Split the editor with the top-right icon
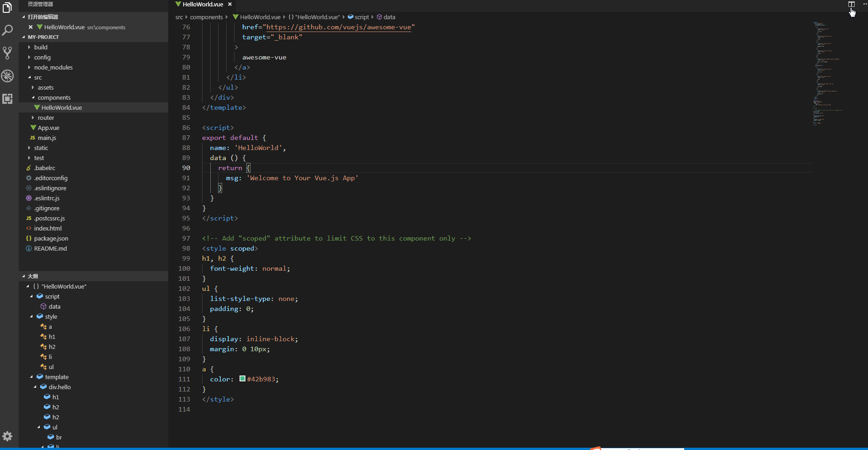The image size is (868, 450). pos(852,4)
